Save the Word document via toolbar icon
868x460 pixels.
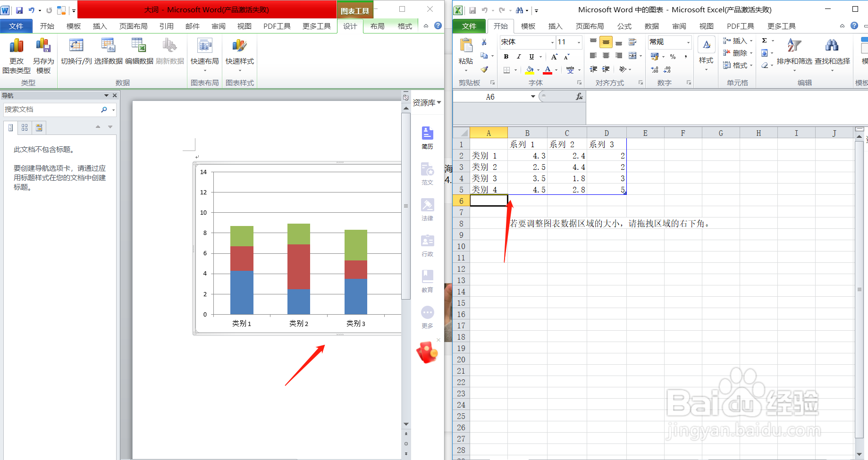[x=19, y=10]
